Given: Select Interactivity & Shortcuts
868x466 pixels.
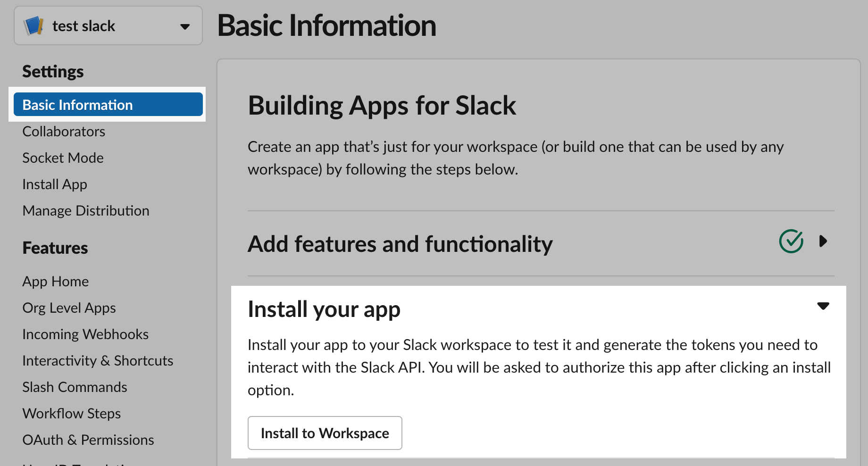Looking at the screenshot, I should pyautogui.click(x=97, y=360).
